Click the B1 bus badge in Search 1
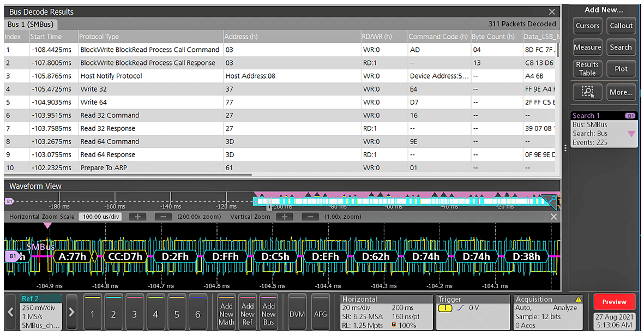The image size is (644, 335). click(x=630, y=116)
